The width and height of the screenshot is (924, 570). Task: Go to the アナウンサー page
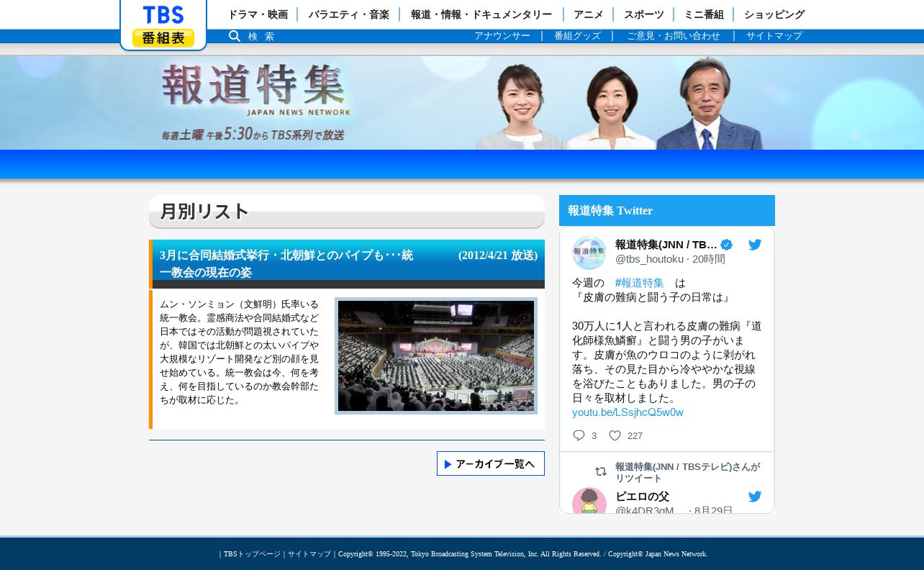[502, 36]
